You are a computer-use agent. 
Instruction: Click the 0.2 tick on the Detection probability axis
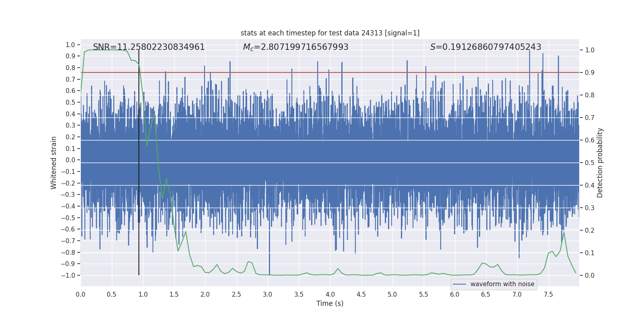590,231
